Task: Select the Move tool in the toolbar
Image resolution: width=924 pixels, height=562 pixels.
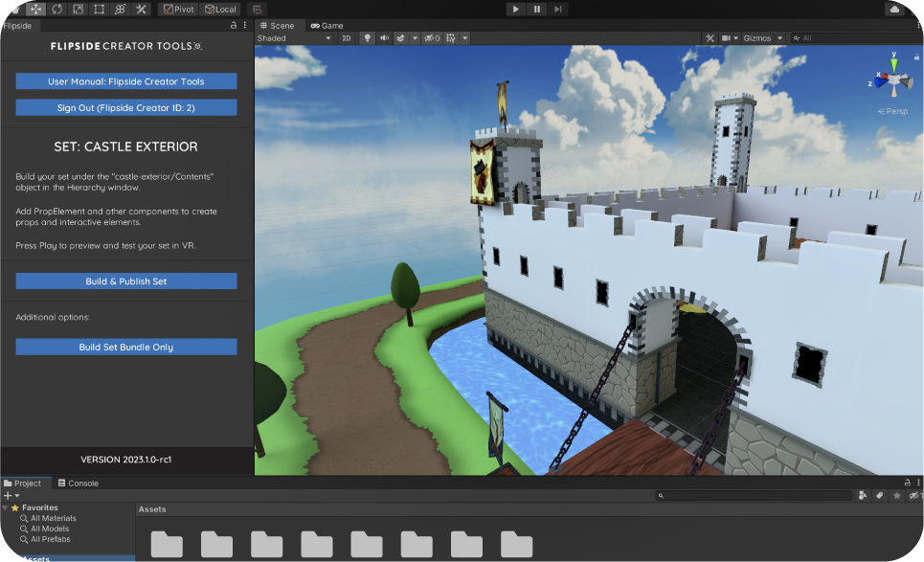Action: pos(35,9)
